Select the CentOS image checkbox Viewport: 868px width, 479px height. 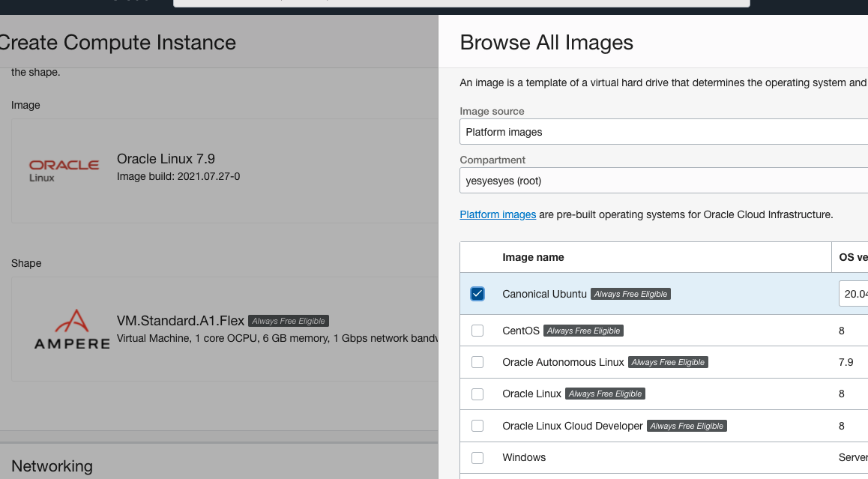[477, 331]
